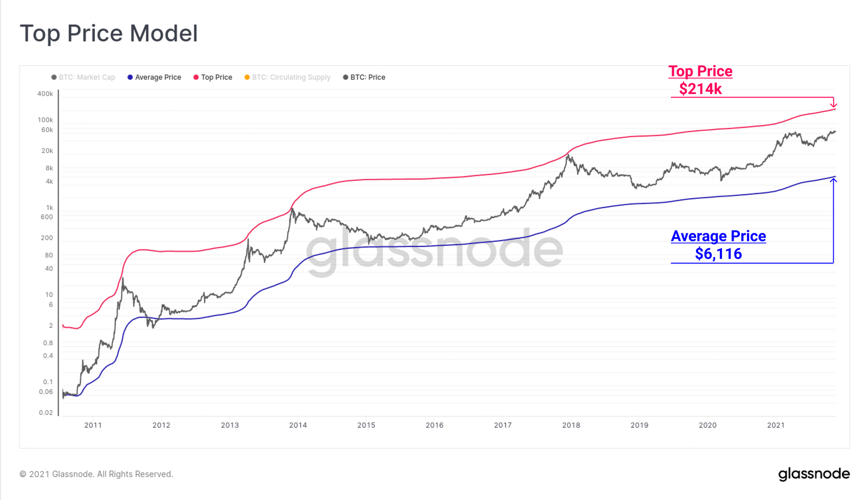Toggle BTC: Price legend entry
The width and height of the screenshot is (868, 500).
click(364, 77)
